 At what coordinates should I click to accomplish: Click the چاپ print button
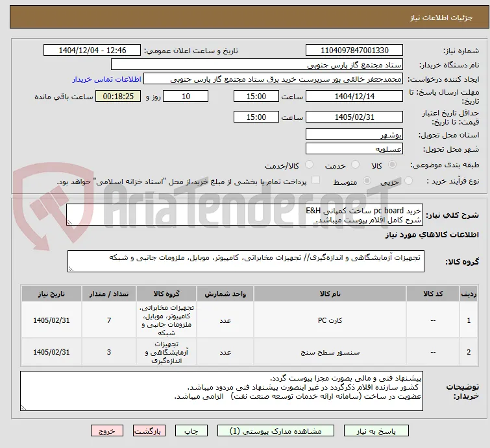tap(191, 431)
